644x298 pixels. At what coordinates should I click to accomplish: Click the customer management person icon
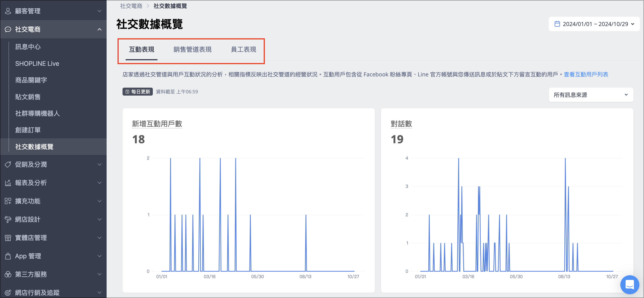[x=8, y=11]
